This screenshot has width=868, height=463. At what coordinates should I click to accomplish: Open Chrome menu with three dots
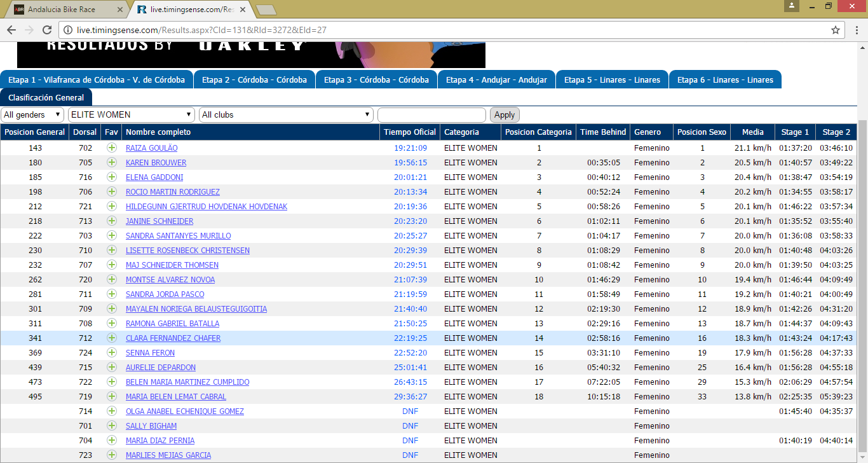coord(855,30)
